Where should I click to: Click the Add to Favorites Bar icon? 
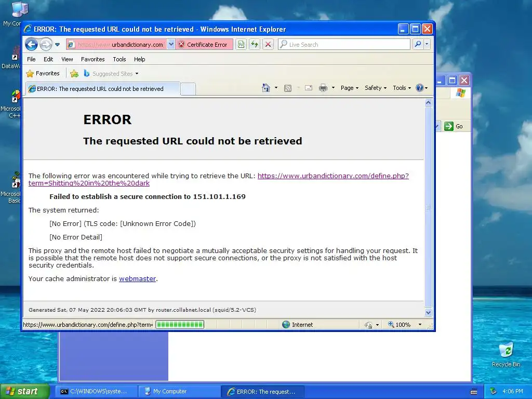click(74, 73)
